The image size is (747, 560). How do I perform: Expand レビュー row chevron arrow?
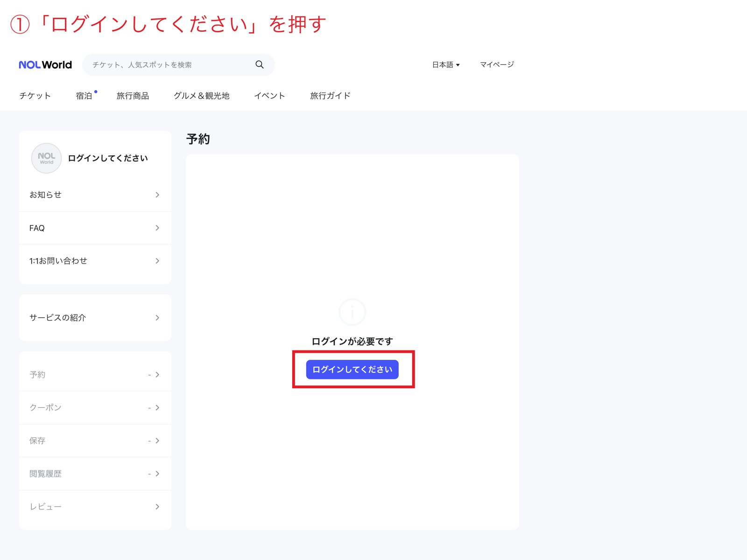(x=157, y=507)
